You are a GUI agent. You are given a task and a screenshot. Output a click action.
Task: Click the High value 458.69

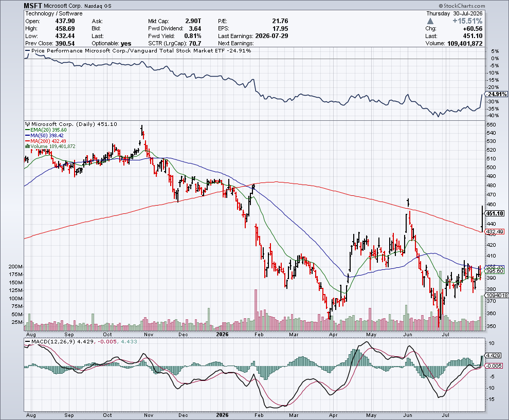pyautogui.click(x=65, y=29)
